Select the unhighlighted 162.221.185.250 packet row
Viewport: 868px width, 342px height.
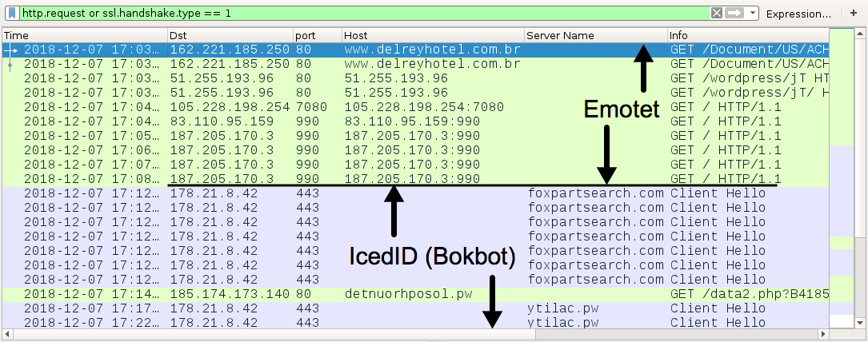click(x=416, y=64)
